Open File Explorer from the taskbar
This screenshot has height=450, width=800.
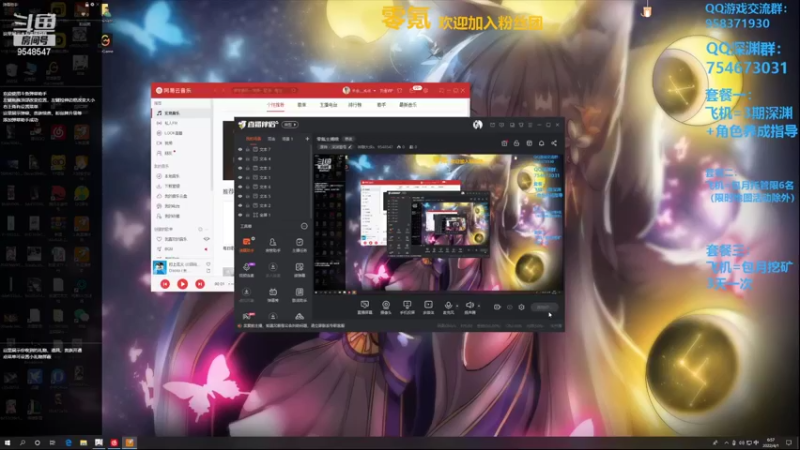tap(83, 443)
